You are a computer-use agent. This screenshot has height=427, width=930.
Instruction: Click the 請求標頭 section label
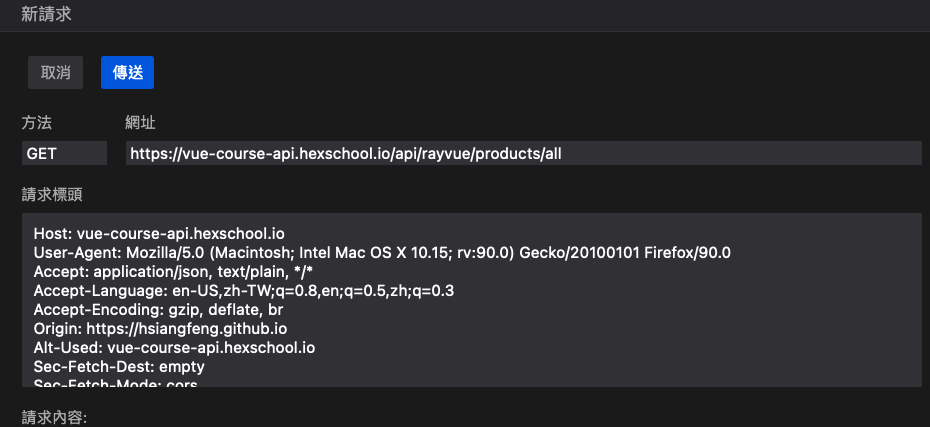(x=52, y=193)
